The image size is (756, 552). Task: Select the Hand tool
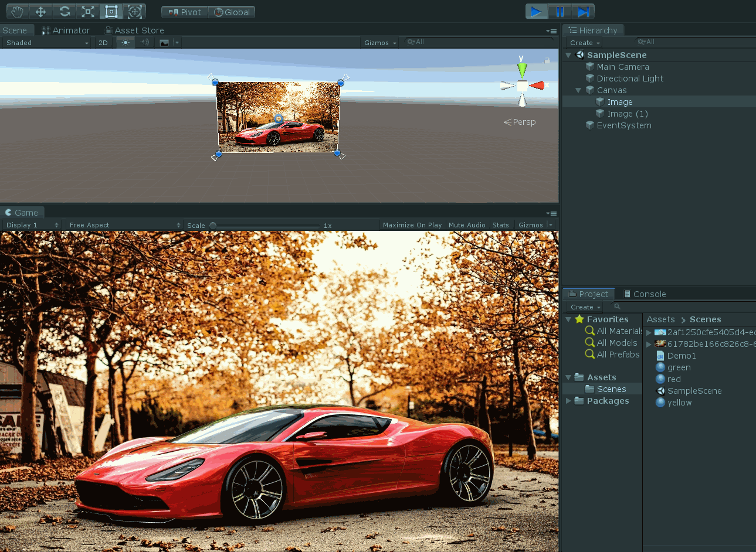[18, 12]
